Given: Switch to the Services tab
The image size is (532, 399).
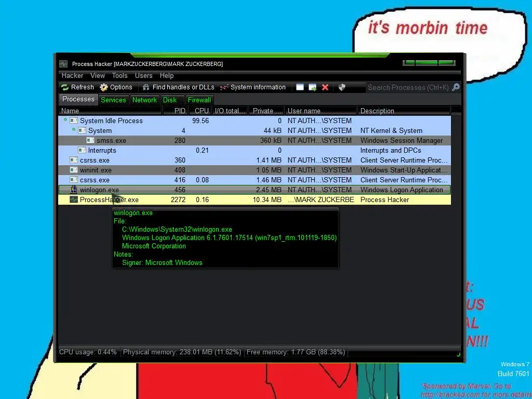Looking at the screenshot, I should click(113, 100).
